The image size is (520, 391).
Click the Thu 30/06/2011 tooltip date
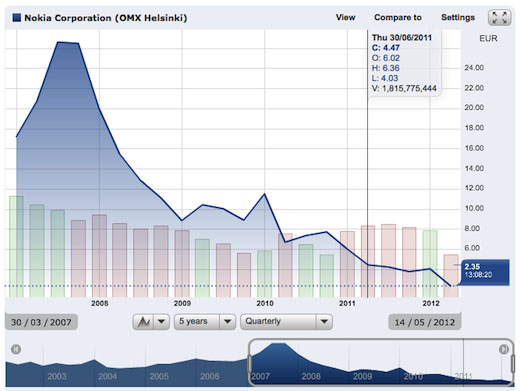(x=402, y=38)
